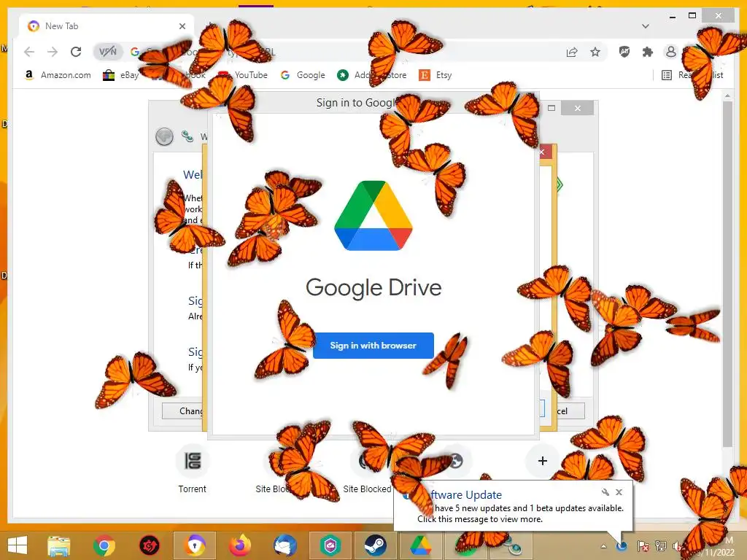Viewport: 747px width, 560px height.
Task: Expand the tab search chevron in browser
Action: coord(646,26)
